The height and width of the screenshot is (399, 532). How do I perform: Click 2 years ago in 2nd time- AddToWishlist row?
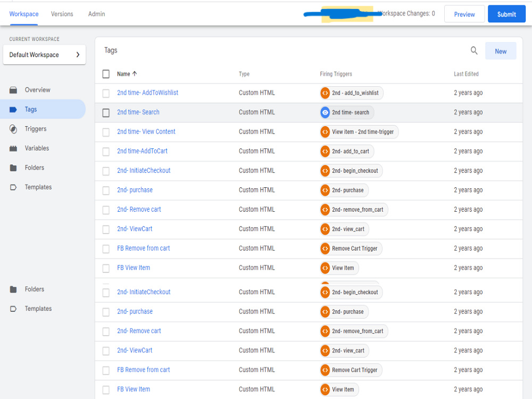468,93
